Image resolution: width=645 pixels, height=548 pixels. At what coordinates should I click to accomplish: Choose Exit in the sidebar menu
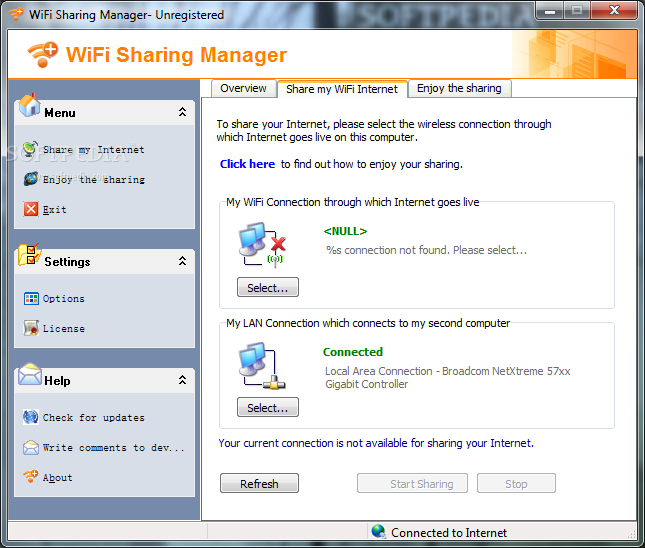54,210
